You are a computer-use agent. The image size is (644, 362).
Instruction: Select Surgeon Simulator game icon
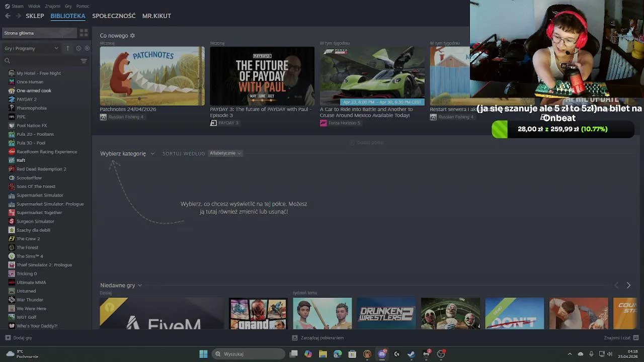(x=12, y=221)
